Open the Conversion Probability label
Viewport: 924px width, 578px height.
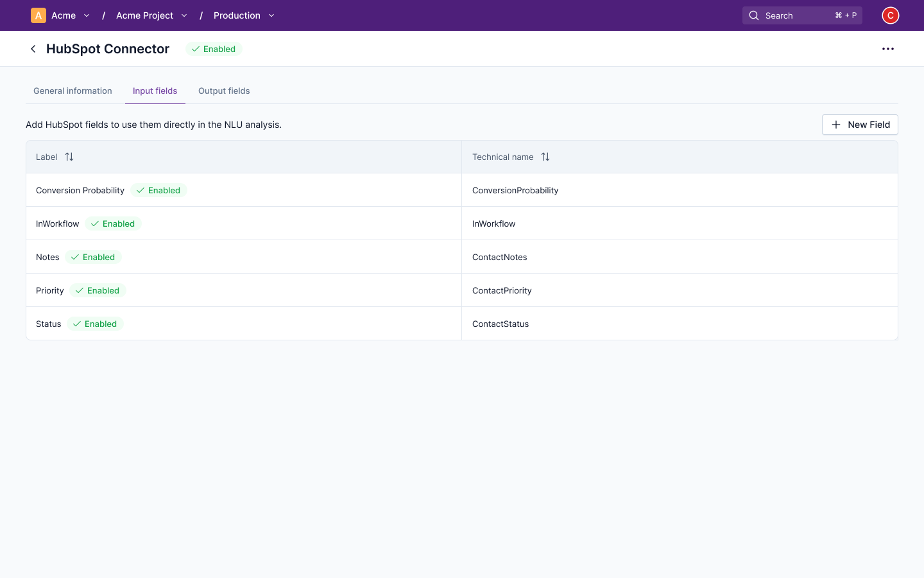[x=80, y=190]
